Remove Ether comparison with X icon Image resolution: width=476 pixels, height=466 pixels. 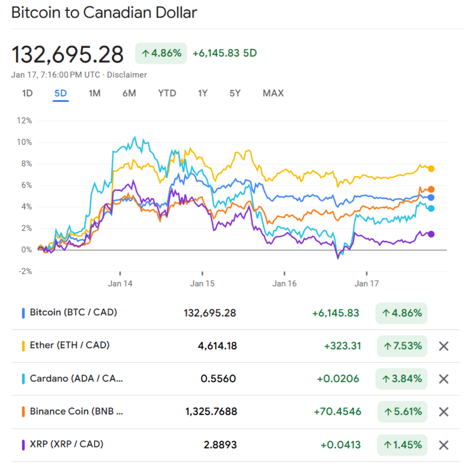click(443, 346)
